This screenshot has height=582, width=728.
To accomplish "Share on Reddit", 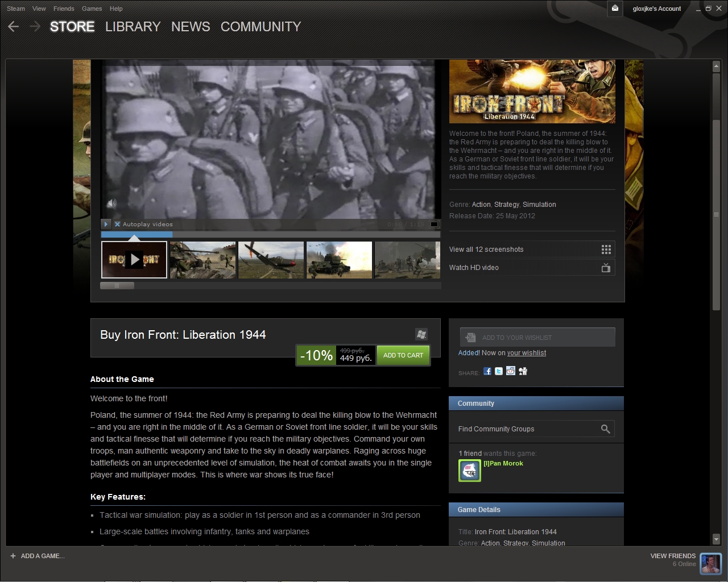I will coord(511,371).
